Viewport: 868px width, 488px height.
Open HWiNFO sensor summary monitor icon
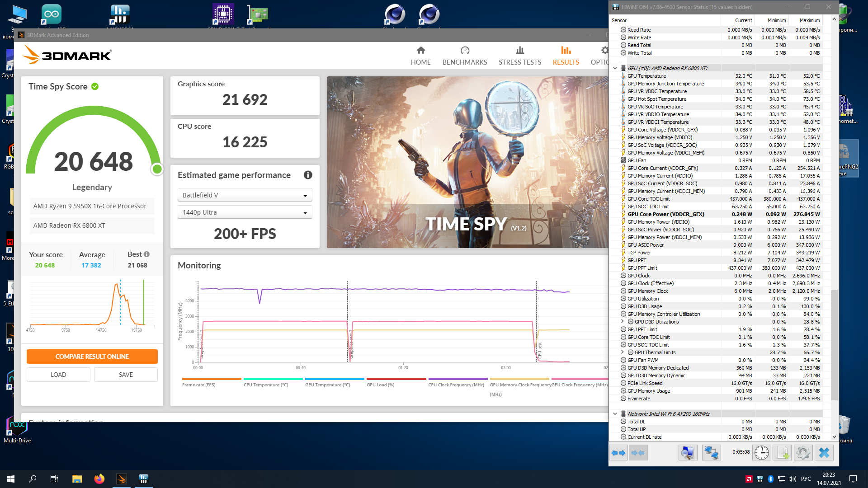pyautogui.click(x=688, y=452)
